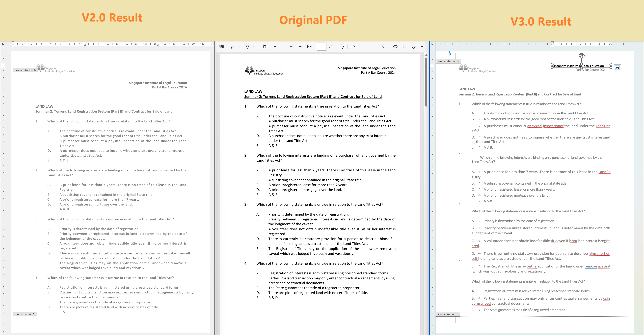The height and width of the screenshot is (335, 644).
Task: Toggle the Page view icon
Action: click(353, 46)
